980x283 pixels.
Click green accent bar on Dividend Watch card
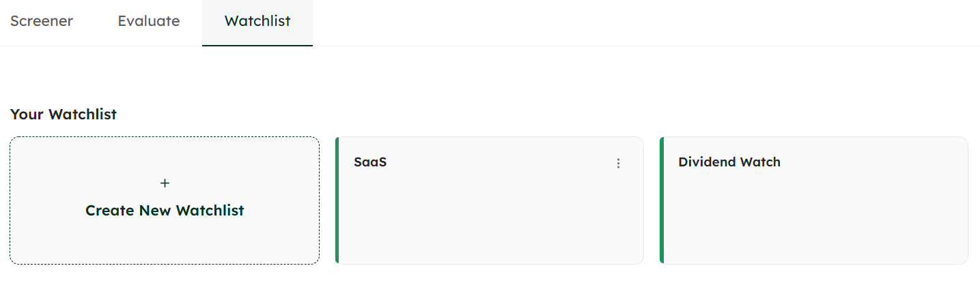pos(662,200)
